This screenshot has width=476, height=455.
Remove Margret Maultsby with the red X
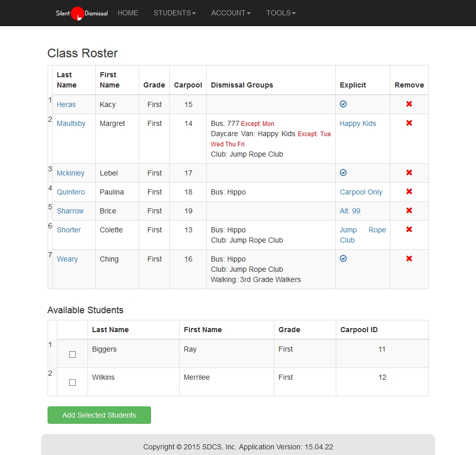409,123
